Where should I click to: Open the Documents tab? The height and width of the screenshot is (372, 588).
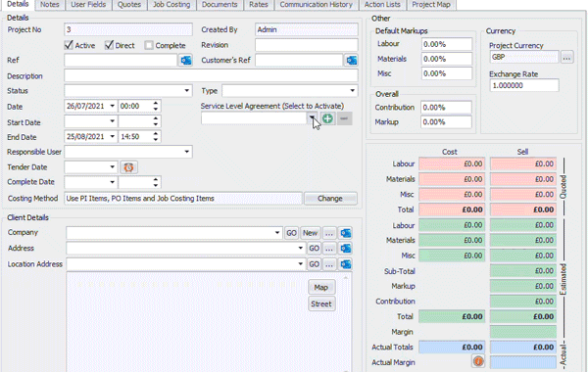pyautogui.click(x=220, y=5)
